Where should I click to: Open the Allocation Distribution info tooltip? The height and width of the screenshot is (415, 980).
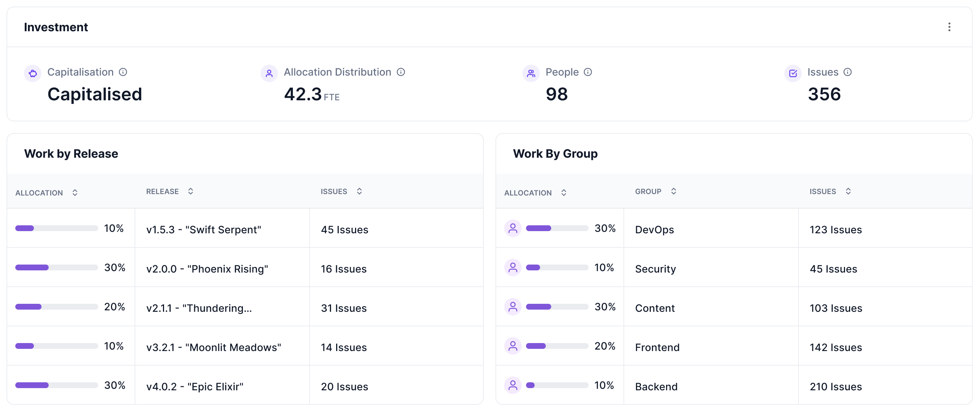click(x=401, y=72)
